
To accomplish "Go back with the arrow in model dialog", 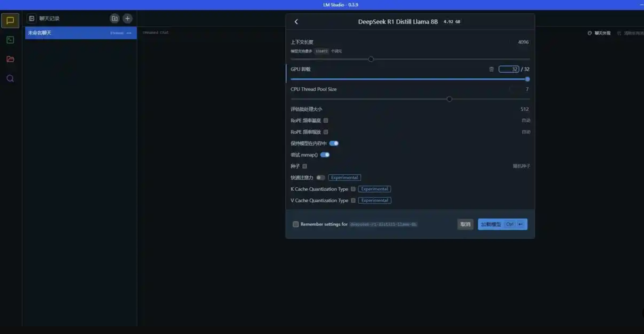I will pyautogui.click(x=296, y=22).
